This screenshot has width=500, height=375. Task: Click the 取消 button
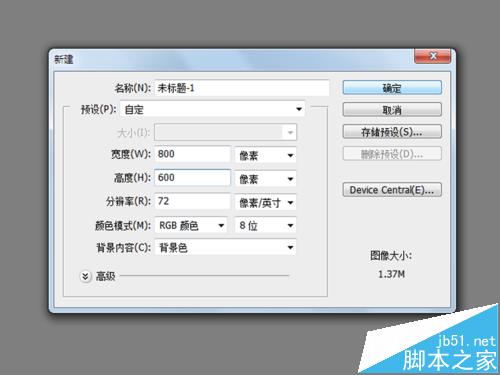pos(392,110)
